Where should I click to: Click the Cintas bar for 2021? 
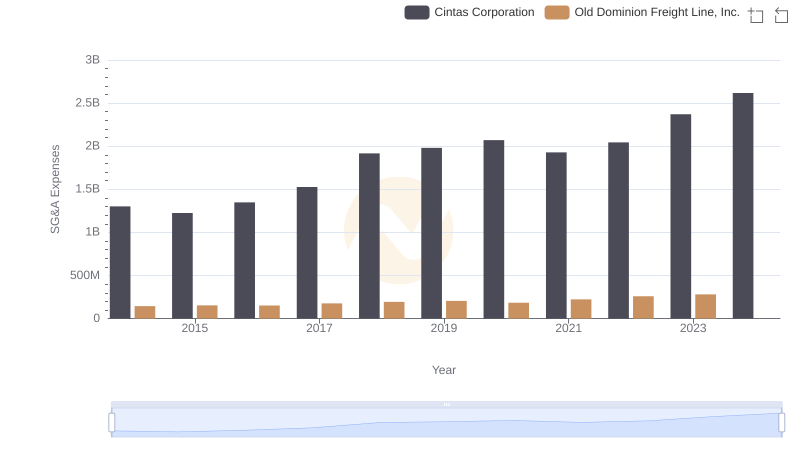(x=556, y=236)
